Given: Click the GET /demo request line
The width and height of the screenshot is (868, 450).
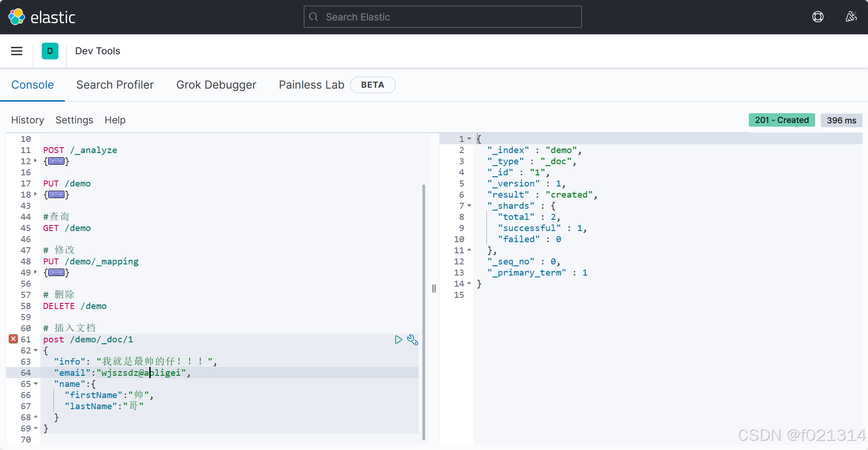Looking at the screenshot, I should tap(67, 228).
